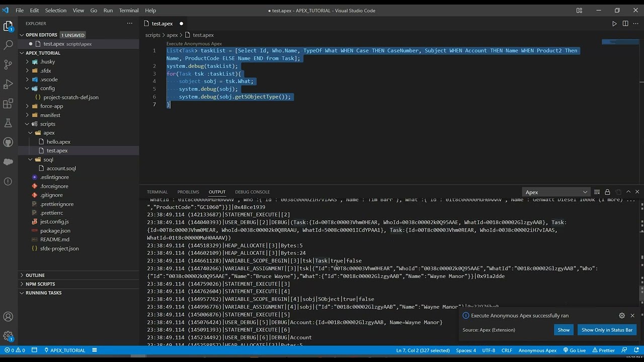
Task: Open the Source Control view icon
Action: [8, 64]
